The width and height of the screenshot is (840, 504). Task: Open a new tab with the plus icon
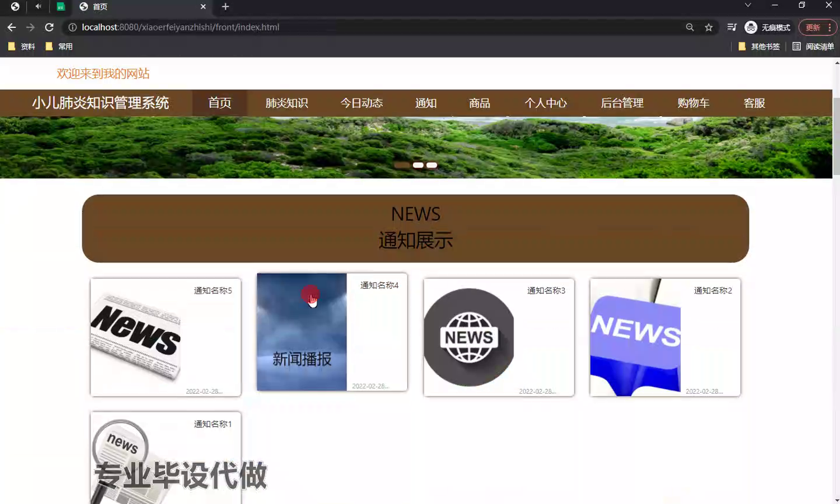[x=225, y=6]
